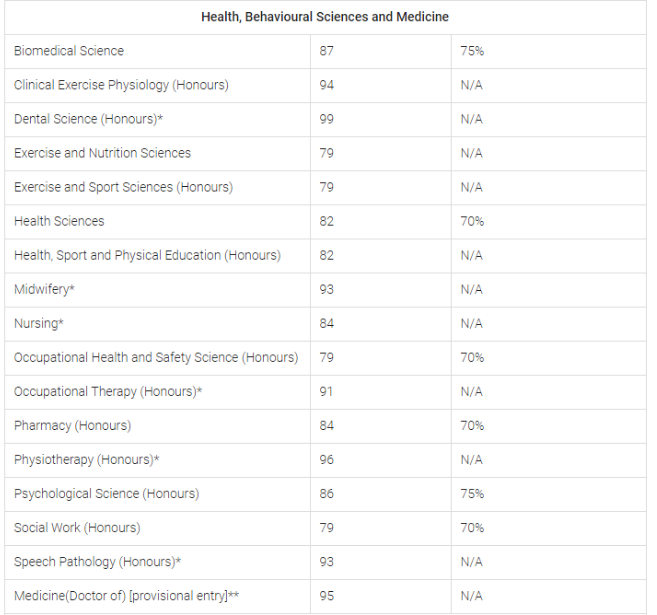Select the Biomedical Science course name
Image resolution: width=657 pixels, height=615 pixels.
pos(69,51)
